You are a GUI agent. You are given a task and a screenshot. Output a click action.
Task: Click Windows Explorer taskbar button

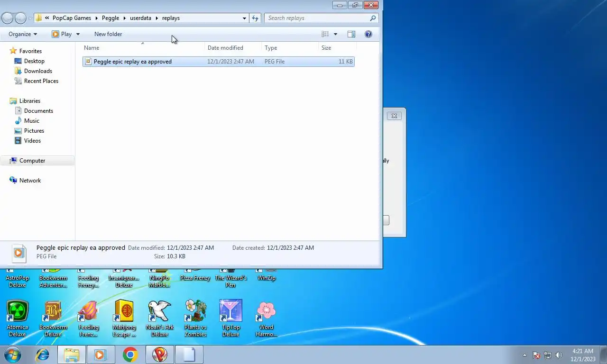point(72,355)
